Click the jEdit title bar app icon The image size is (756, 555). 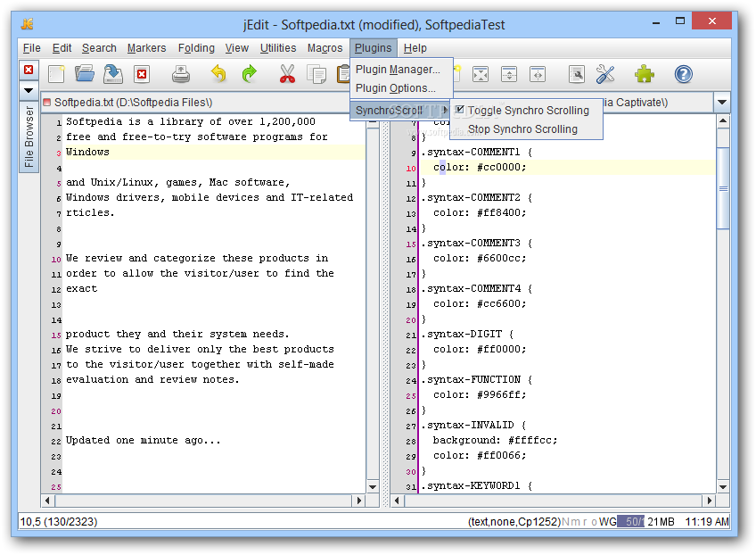coord(27,24)
